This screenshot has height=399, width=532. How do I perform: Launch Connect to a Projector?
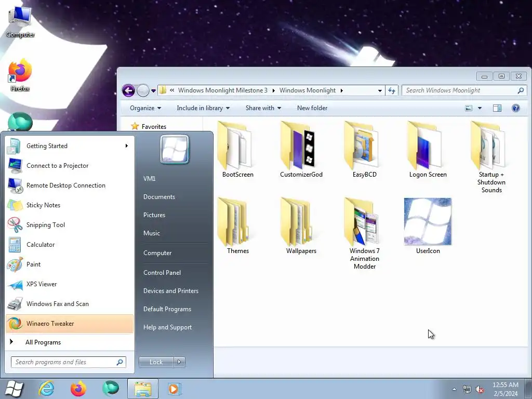[x=70, y=166]
